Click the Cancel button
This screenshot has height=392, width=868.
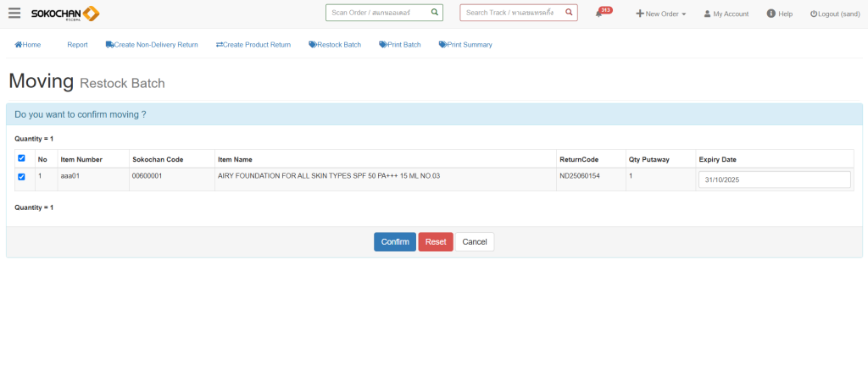point(475,242)
